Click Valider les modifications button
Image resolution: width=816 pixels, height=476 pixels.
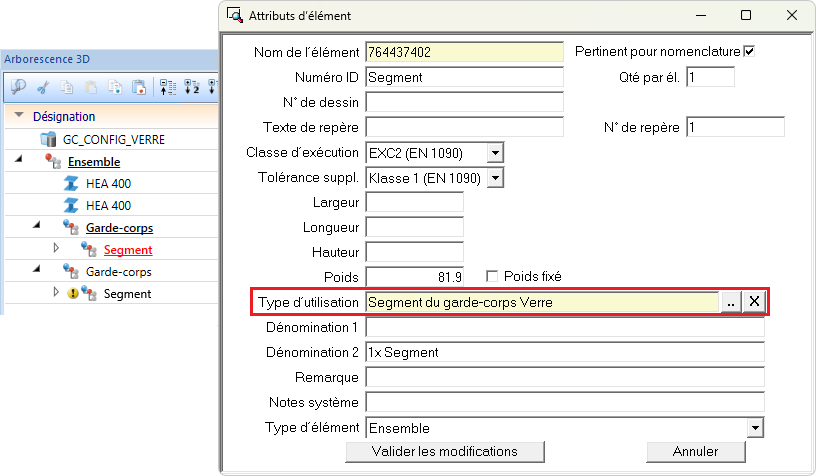pos(445,452)
